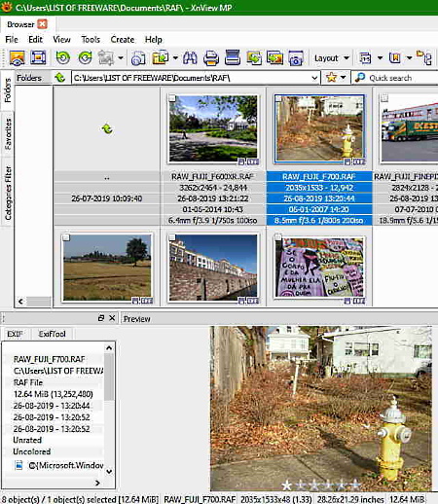Open the Edit menu
Screen dimensions: 438x504
pyautogui.click(x=35, y=40)
